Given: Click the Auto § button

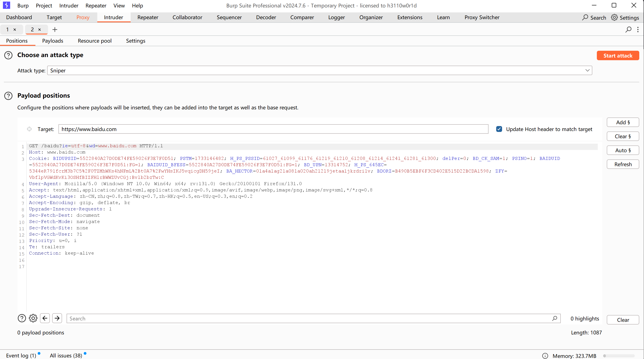Looking at the screenshot, I should tap(623, 150).
